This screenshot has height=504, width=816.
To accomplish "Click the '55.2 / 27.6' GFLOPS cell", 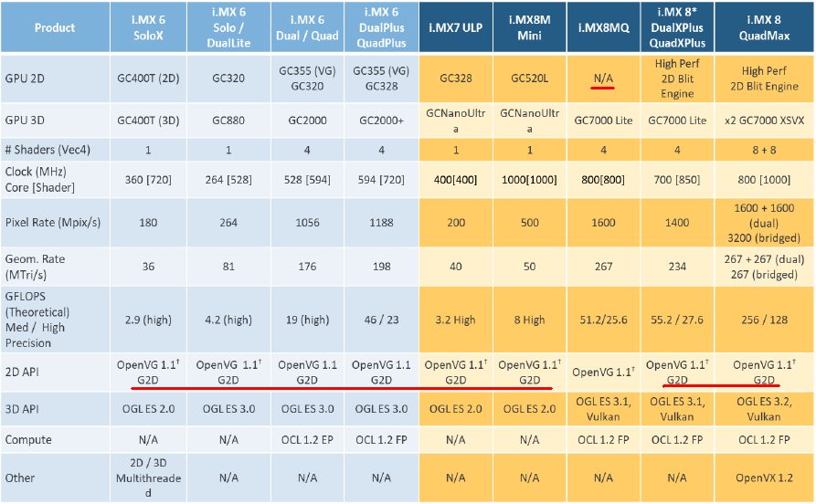I will tap(677, 320).
